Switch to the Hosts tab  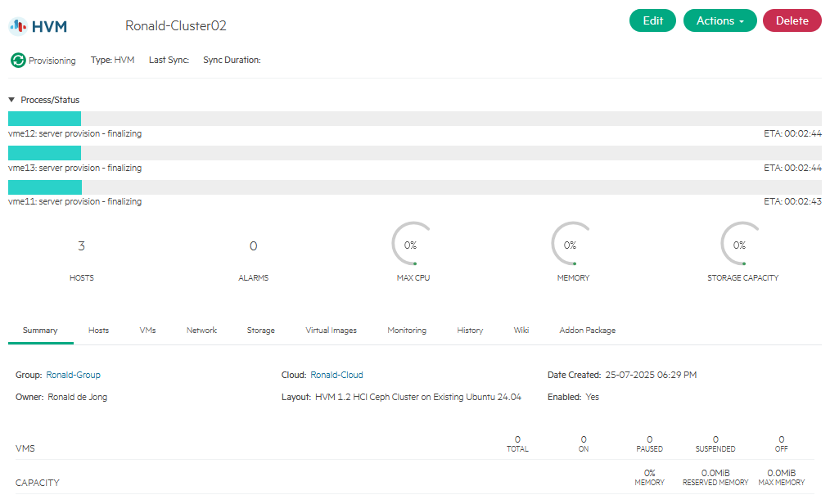(x=98, y=331)
